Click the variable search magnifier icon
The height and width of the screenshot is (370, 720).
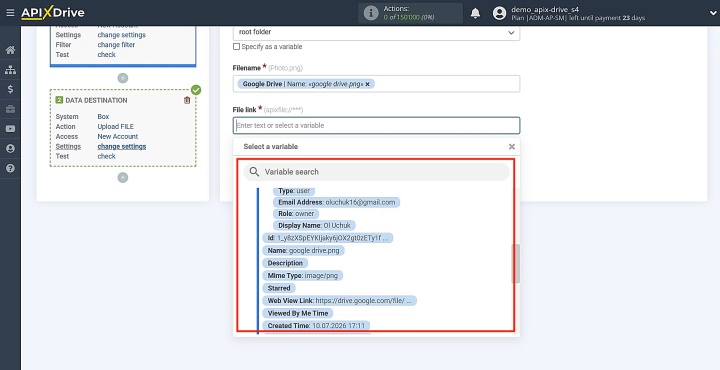click(x=254, y=172)
